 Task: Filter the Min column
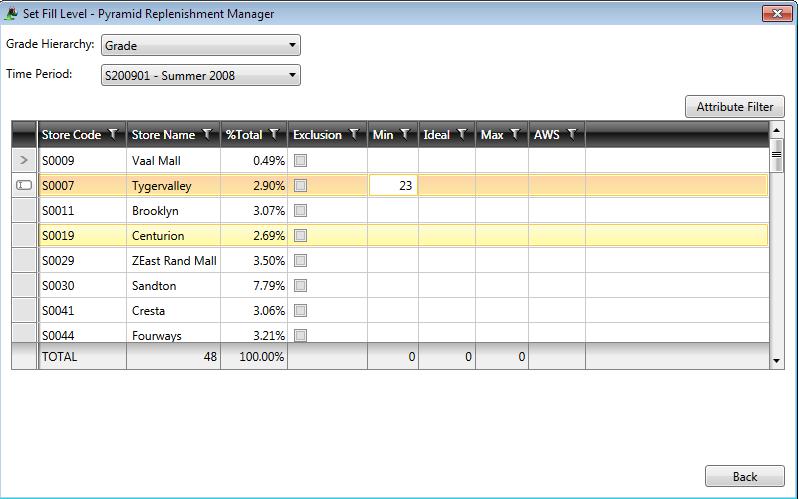[x=405, y=135]
